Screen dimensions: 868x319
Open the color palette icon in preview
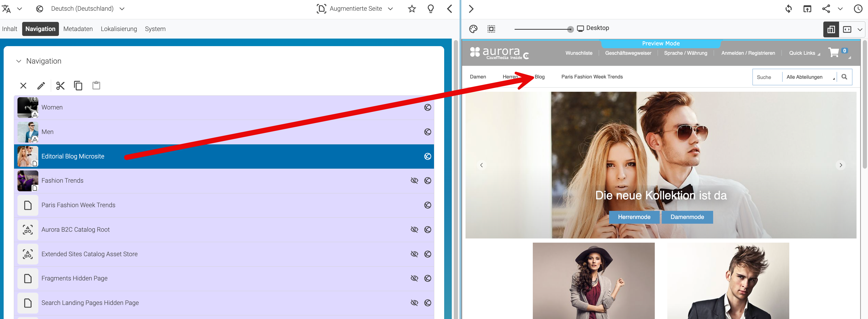(473, 29)
